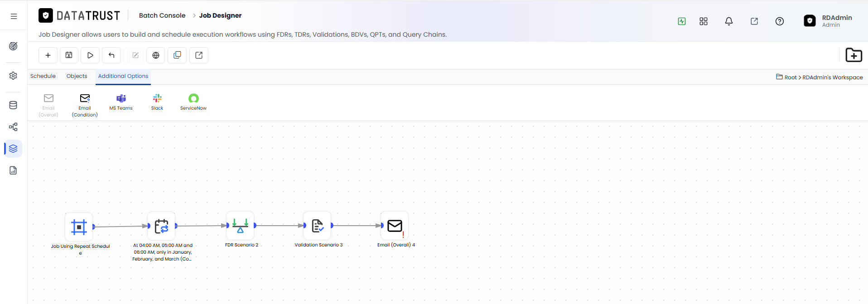Select the ServiceNow option icon
This screenshot has width=868, height=304.
pos(193,102)
